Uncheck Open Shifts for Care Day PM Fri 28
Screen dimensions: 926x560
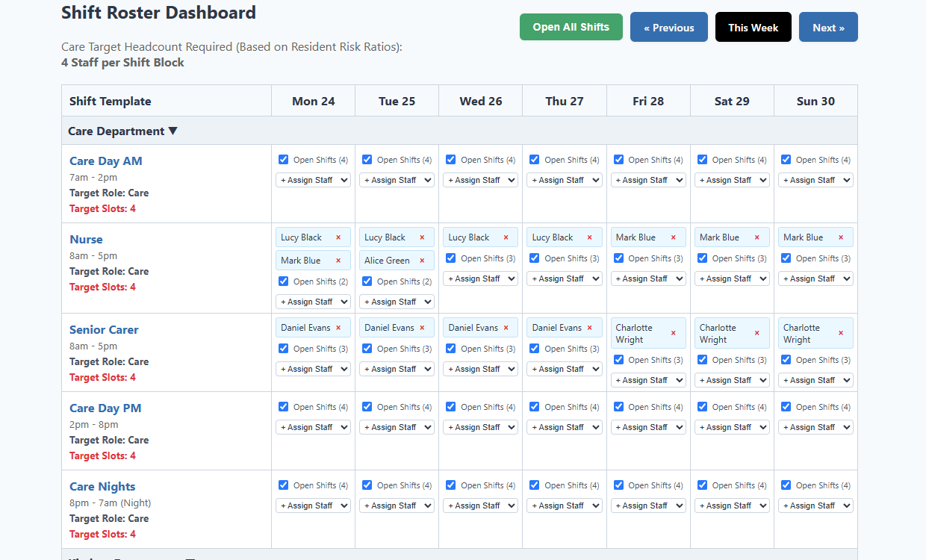(x=618, y=406)
